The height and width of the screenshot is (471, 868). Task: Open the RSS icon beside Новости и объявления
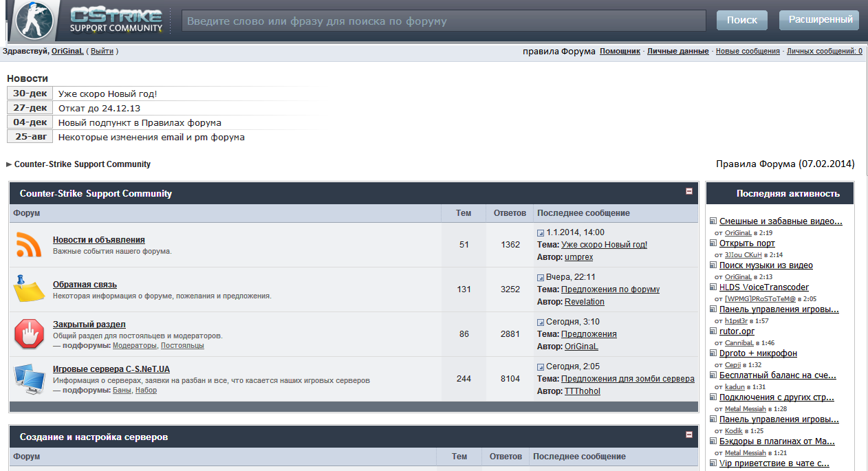click(29, 245)
